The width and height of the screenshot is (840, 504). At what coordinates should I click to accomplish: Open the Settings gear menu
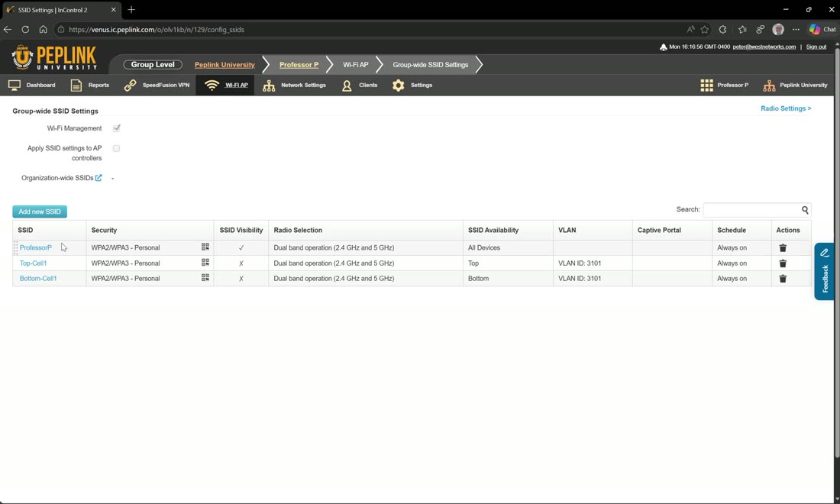[x=412, y=86]
